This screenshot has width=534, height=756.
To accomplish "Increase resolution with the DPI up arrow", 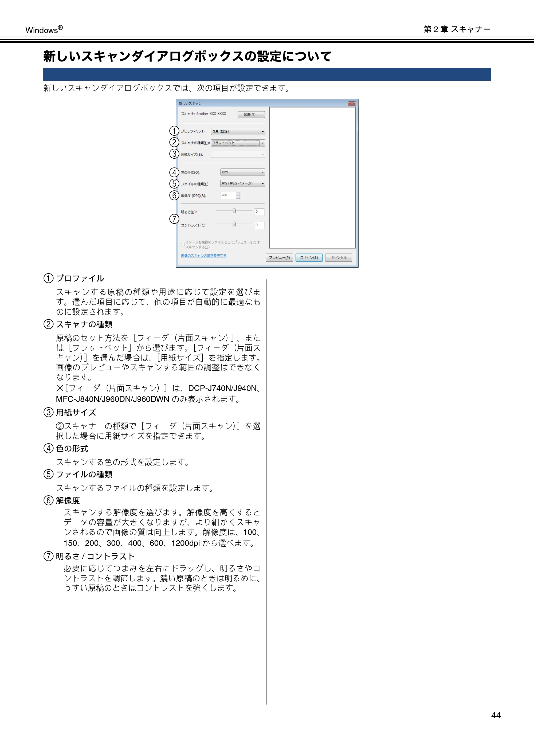I will pyautogui.click(x=238, y=194).
